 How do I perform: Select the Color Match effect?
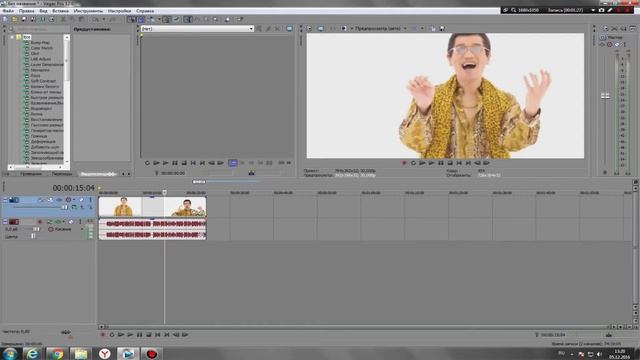click(x=42, y=48)
